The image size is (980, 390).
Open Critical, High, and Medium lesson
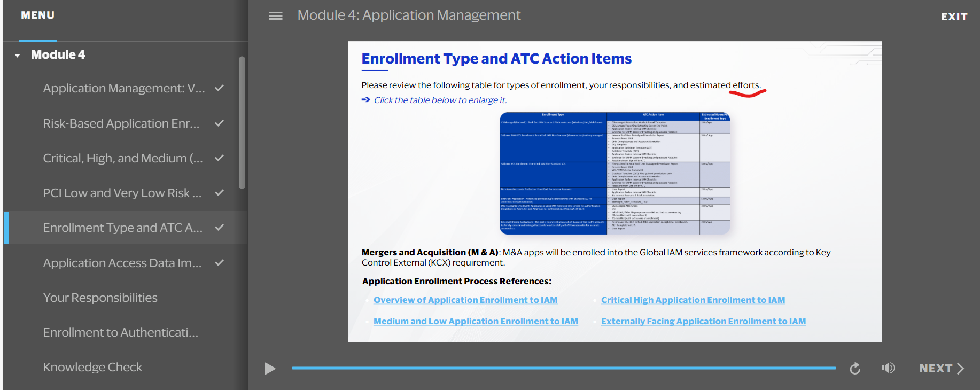point(123,158)
